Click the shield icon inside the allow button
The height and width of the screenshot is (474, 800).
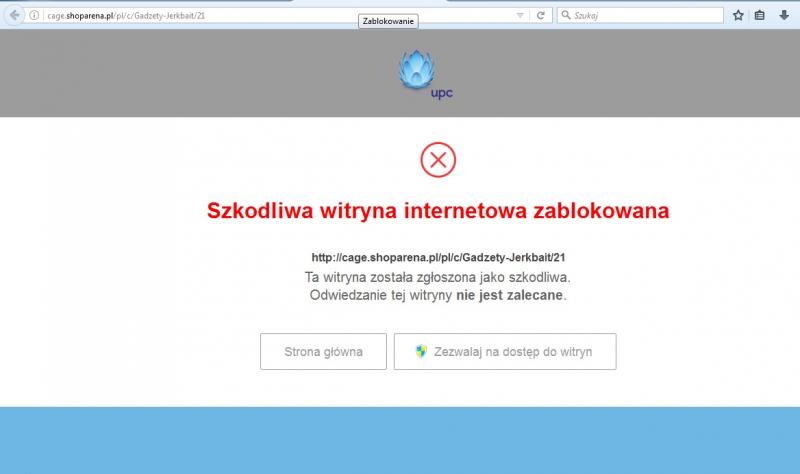click(x=422, y=352)
